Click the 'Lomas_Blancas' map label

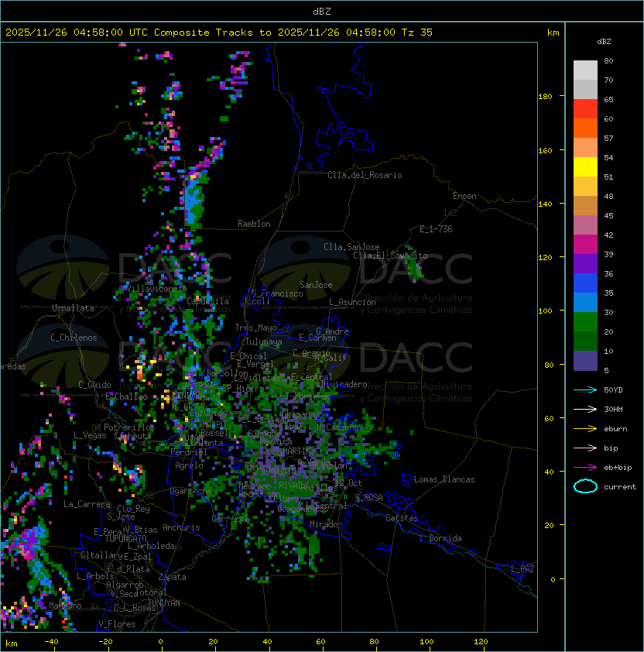(444, 479)
